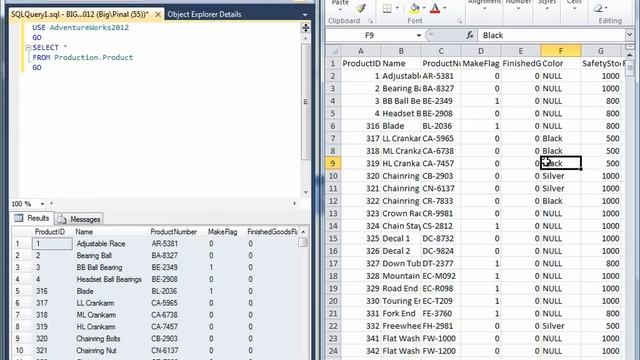
Task: Open the query zoom 100 % dropdown
Action: (42, 203)
